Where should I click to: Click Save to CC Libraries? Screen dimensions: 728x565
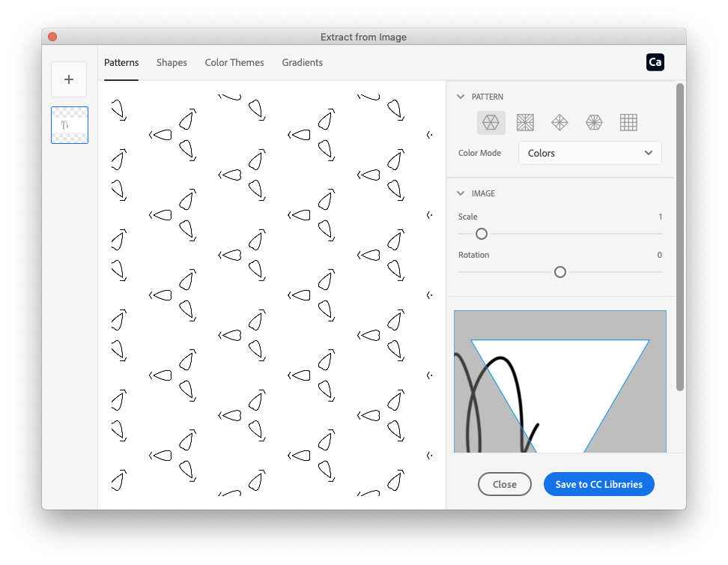click(599, 484)
